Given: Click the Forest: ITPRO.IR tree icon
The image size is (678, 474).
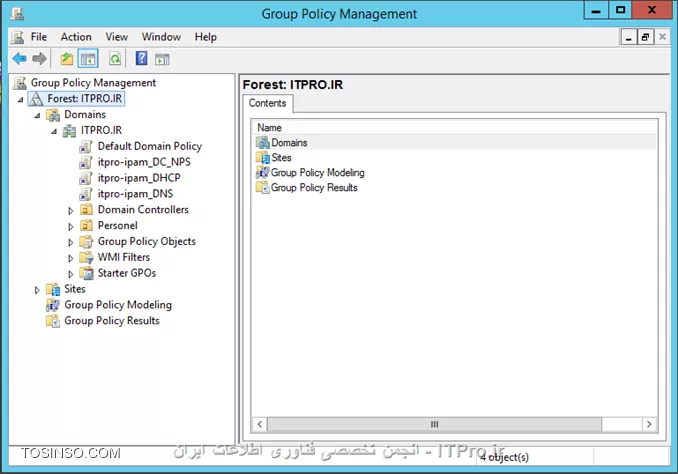Looking at the screenshot, I should (36, 99).
